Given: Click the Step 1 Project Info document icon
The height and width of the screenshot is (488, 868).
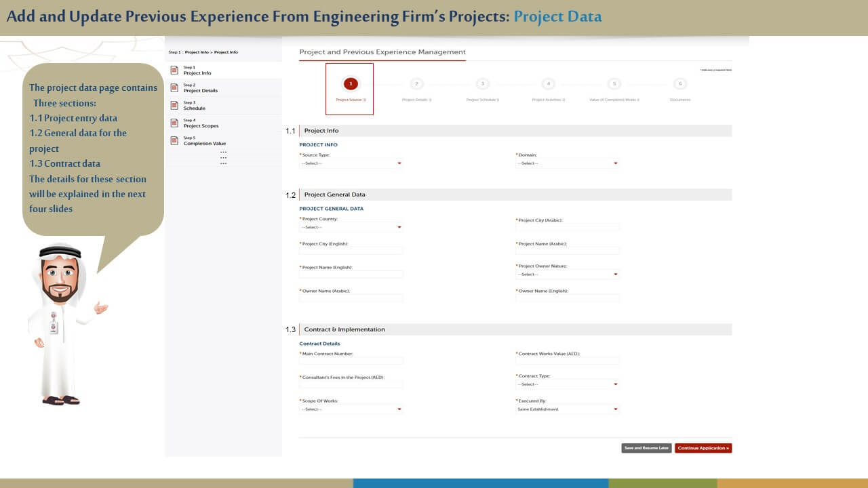Looking at the screenshot, I should click(x=174, y=70).
